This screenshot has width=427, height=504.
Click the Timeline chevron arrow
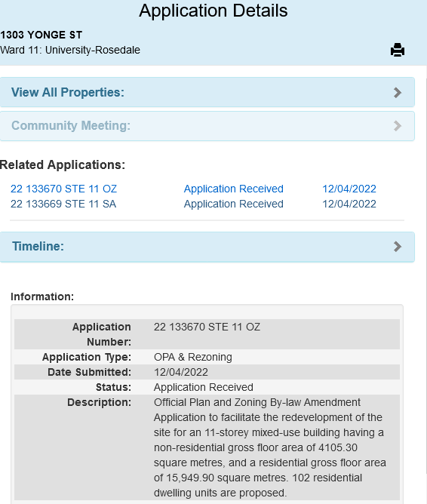pos(398,247)
